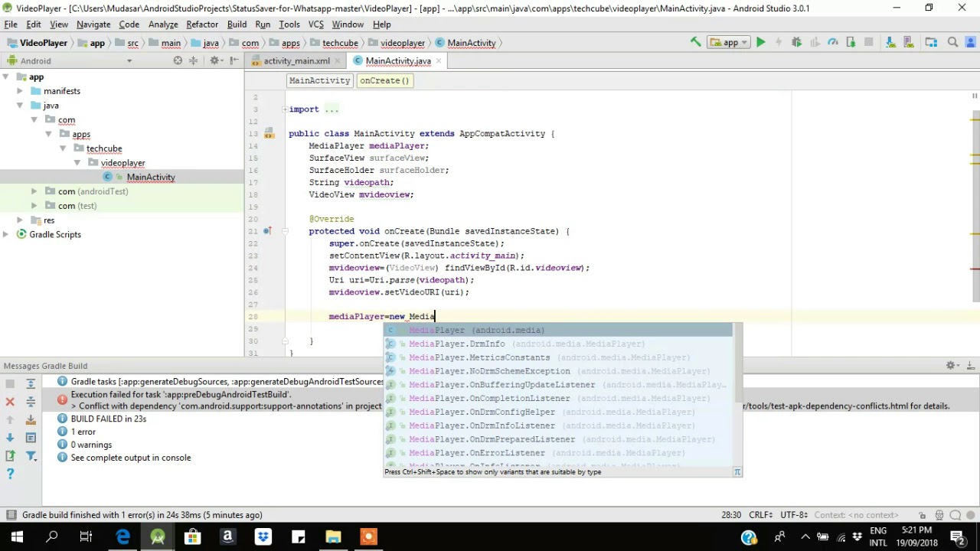Open Messages panel help question mark
Image resolution: width=980 pixels, height=551 pixels.
coord(10,474)
